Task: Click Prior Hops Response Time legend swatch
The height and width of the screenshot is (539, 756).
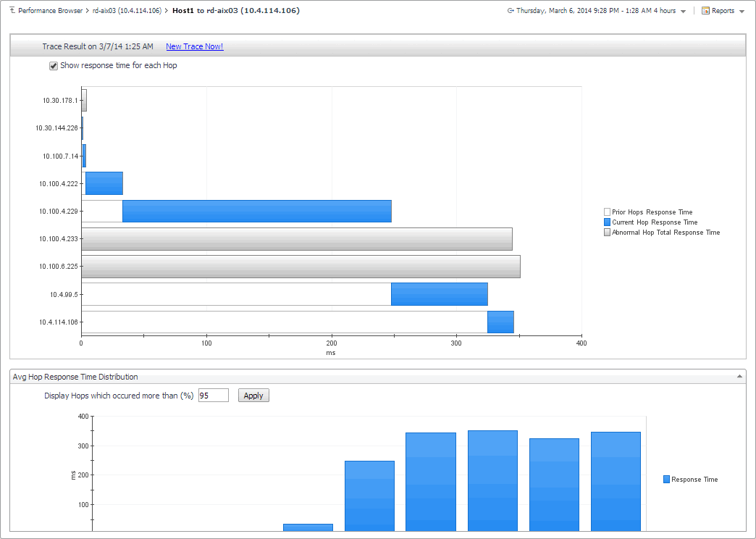Action: [x=607, y=212]
